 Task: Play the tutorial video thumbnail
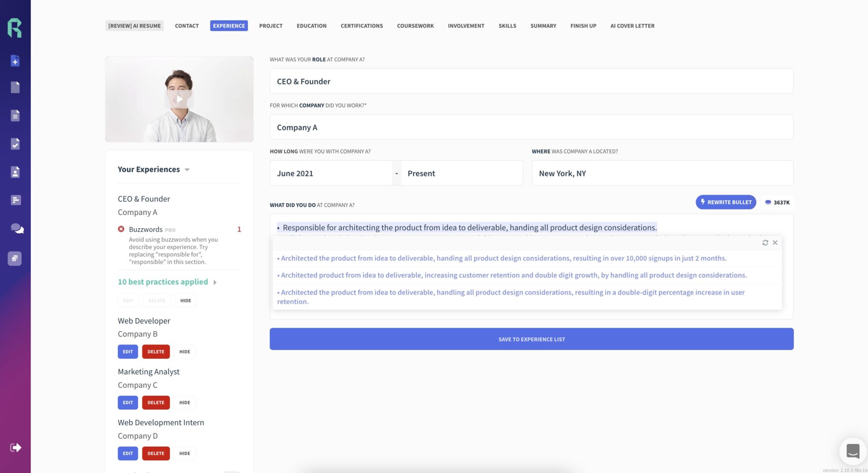(x=179, y=99)
